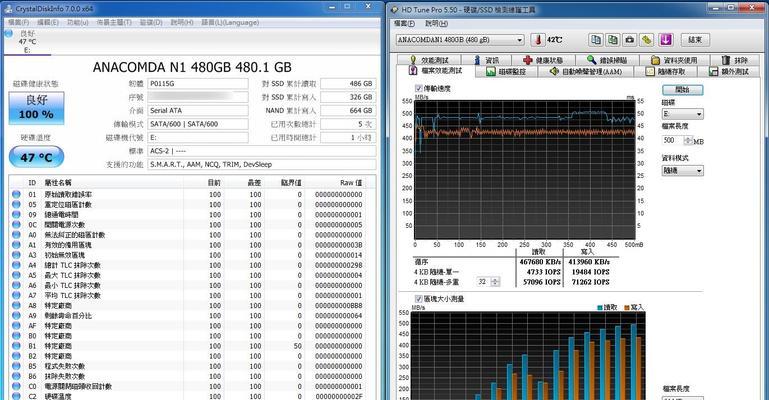Click blue status orb beside SMART ID 01
769x400 pixels.
[16, 195]
